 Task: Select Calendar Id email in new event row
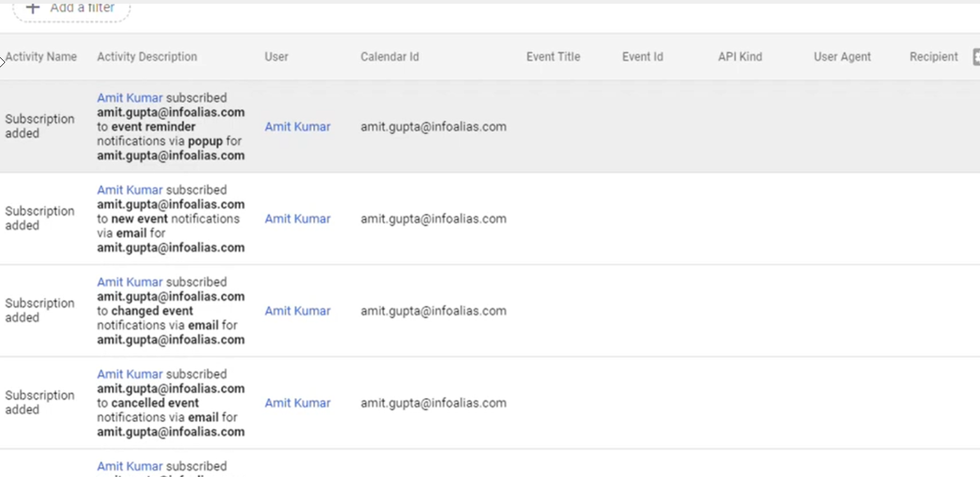[x=433, y=219]
